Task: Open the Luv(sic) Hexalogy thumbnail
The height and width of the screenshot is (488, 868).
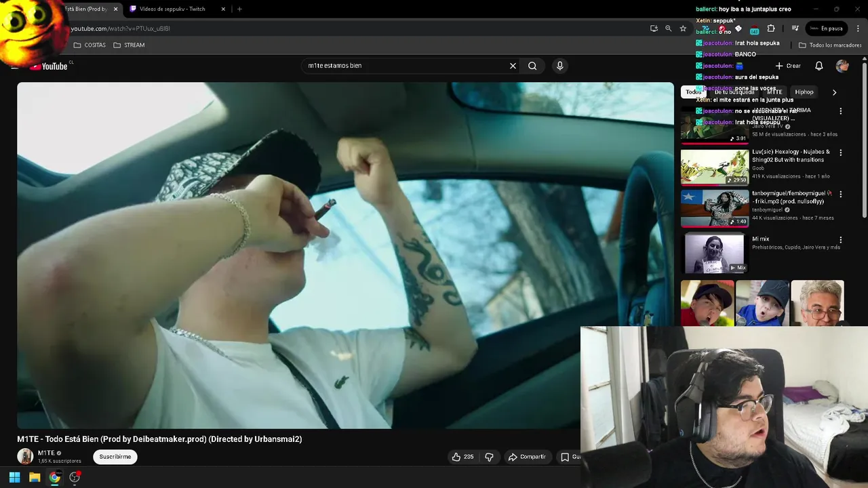Action: click(715, 167)
